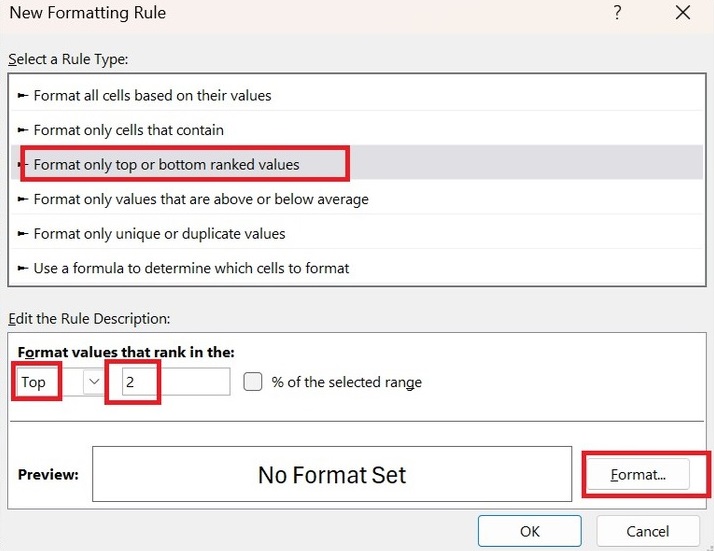This screenshot has width=714, height=551.
Task: Click OK to confirm rule
Action: pyautogui.click(x=530, y=531)
